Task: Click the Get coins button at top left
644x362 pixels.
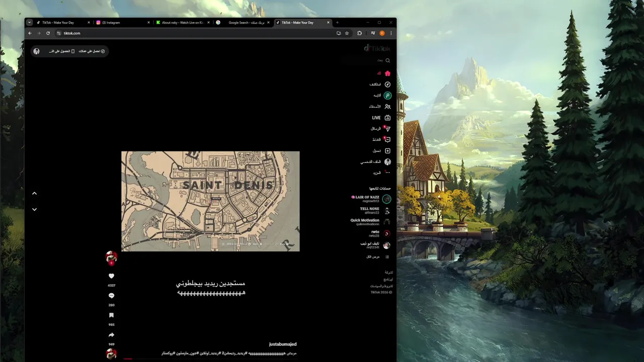Action: [x=92, y=51]
